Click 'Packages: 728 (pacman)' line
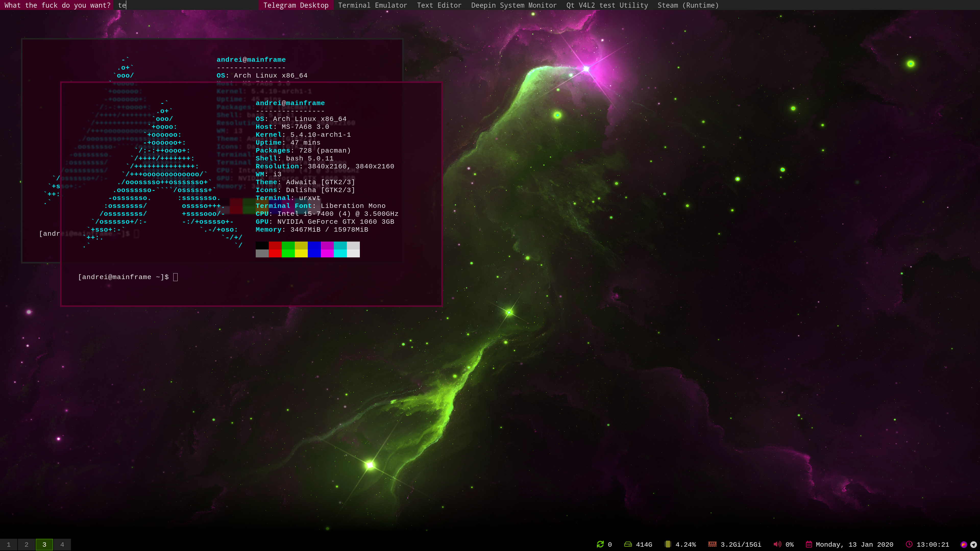This screenshot has width=980, height=551. pos(303,151)
